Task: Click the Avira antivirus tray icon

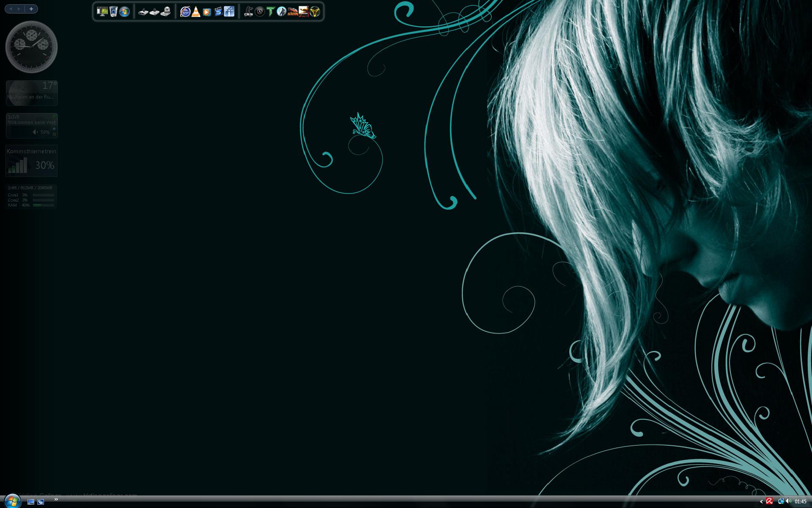Action: 769,501
